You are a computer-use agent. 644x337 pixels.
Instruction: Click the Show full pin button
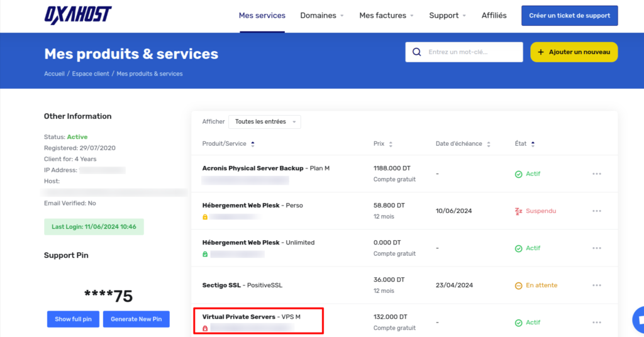[73, 319]
